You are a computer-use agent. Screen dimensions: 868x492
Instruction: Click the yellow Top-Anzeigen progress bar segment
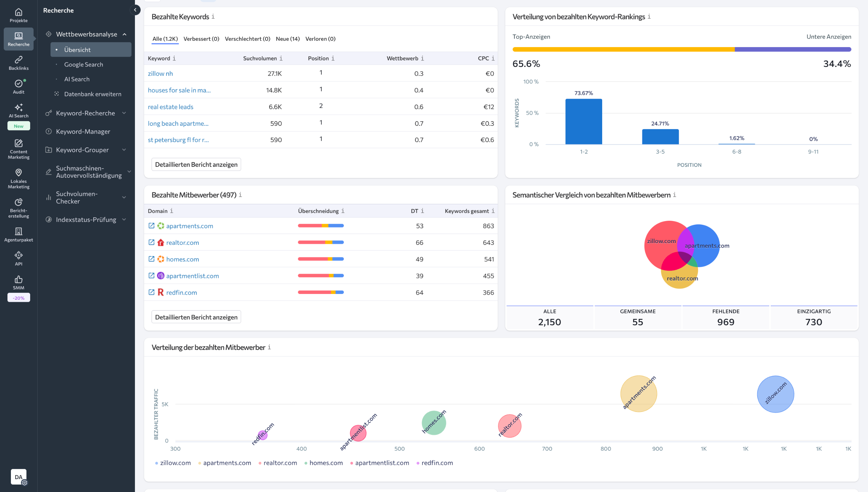pos(623,50)
